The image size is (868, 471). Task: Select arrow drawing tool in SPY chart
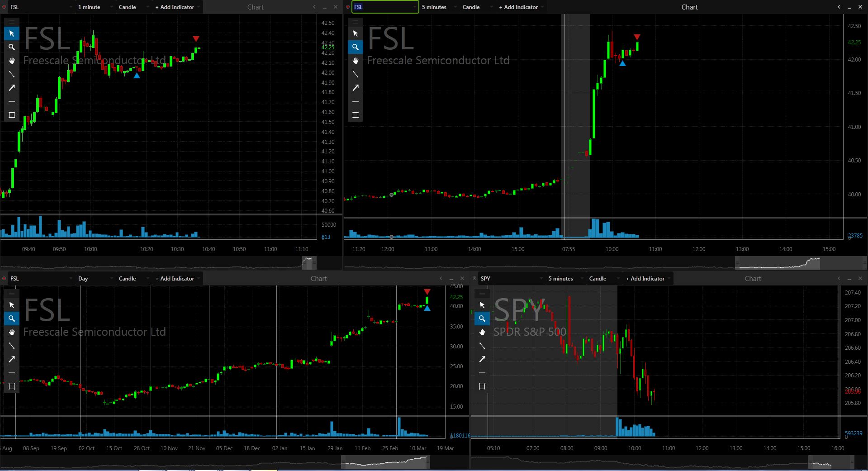click(482, 359)
